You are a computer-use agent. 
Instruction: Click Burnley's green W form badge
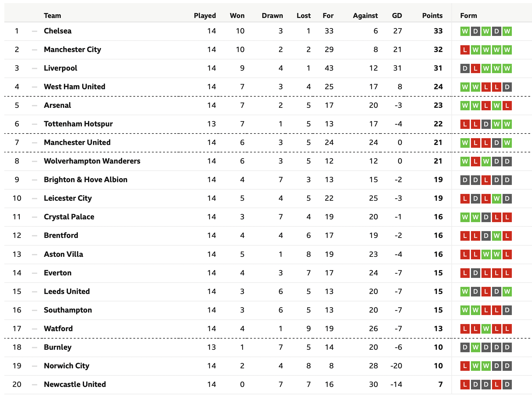pyautogui.click(x=475, y=347)
